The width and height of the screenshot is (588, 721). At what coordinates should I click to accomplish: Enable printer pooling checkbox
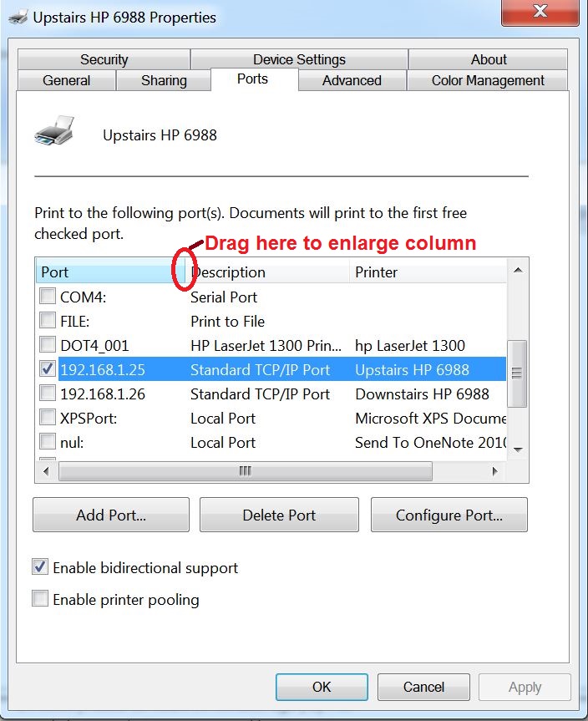[40, 599]
